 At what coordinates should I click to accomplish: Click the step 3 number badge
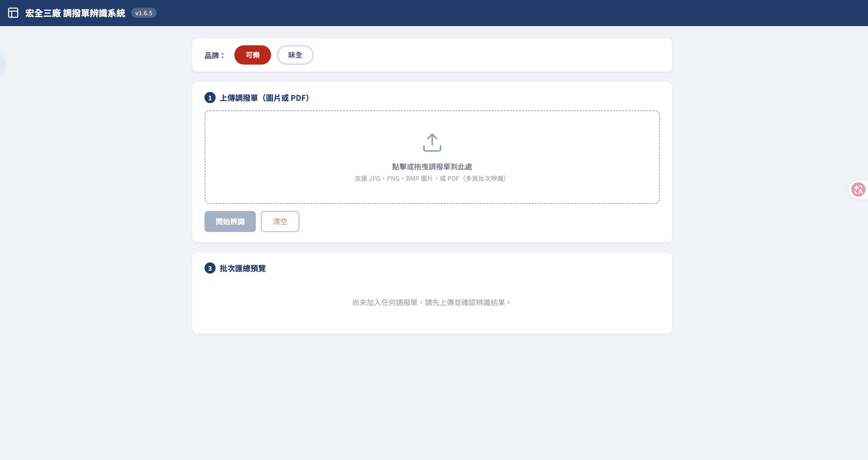210,269
